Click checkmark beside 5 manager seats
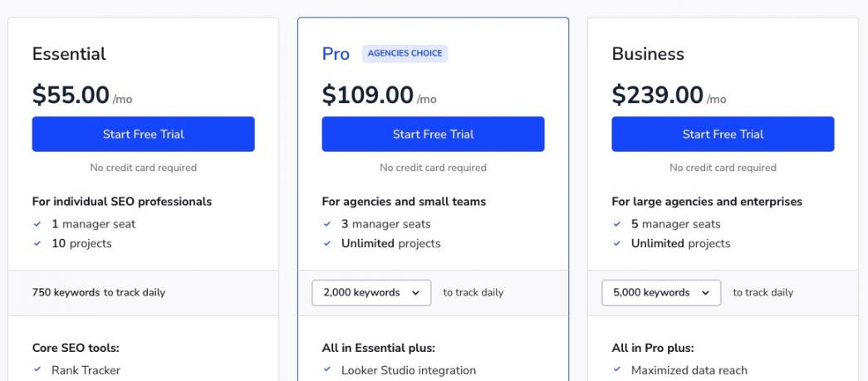 617,224
